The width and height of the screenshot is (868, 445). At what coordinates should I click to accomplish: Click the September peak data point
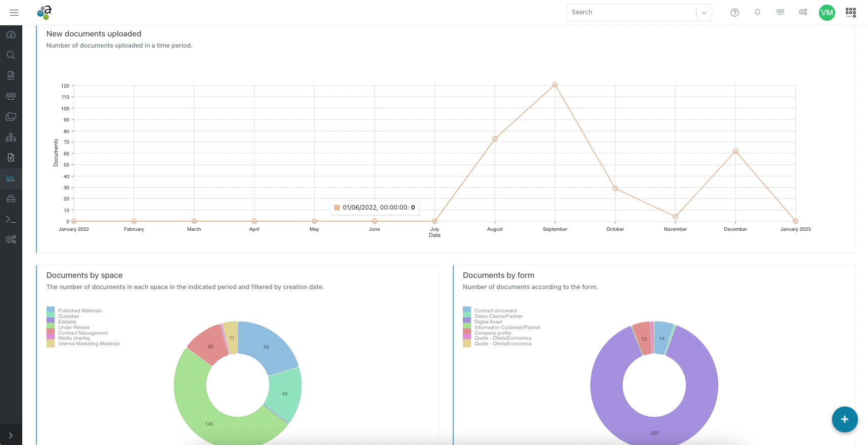555,85
